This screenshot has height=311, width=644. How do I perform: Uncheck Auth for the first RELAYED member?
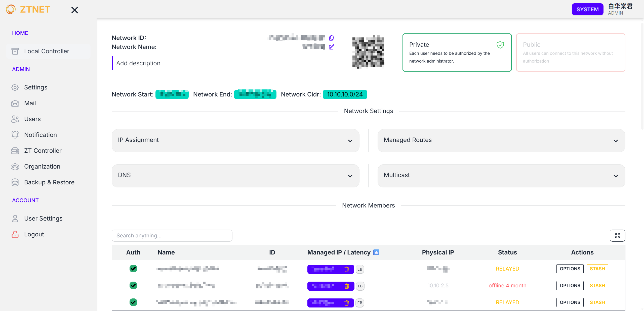(x=133, y=269)
